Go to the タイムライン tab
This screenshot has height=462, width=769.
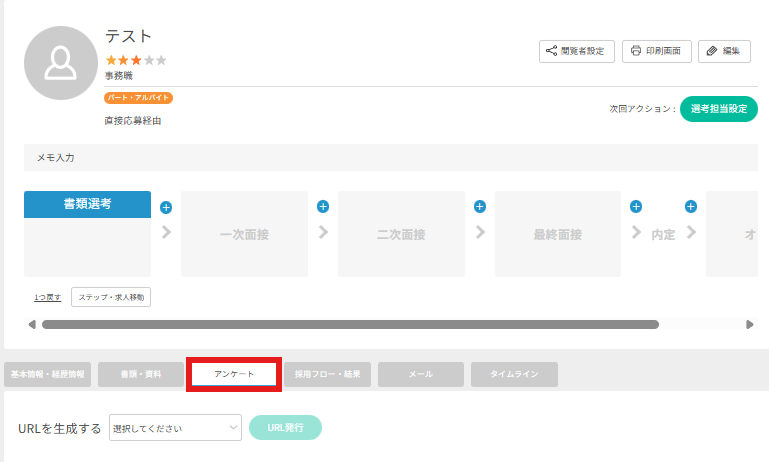point(514,374)
